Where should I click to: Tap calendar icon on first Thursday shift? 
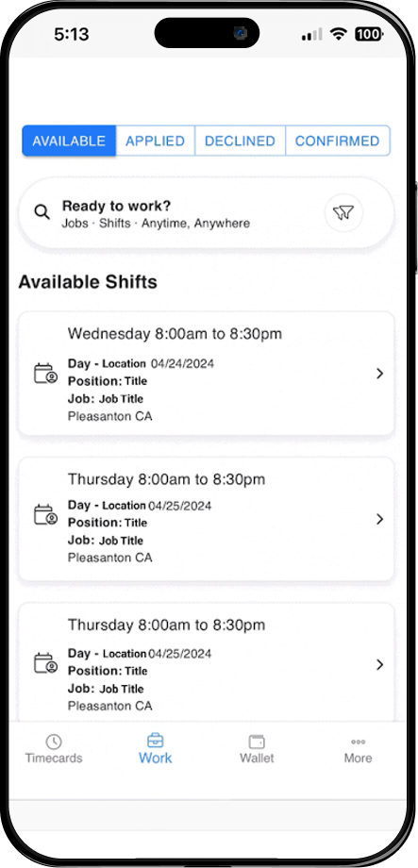[45, 514]
